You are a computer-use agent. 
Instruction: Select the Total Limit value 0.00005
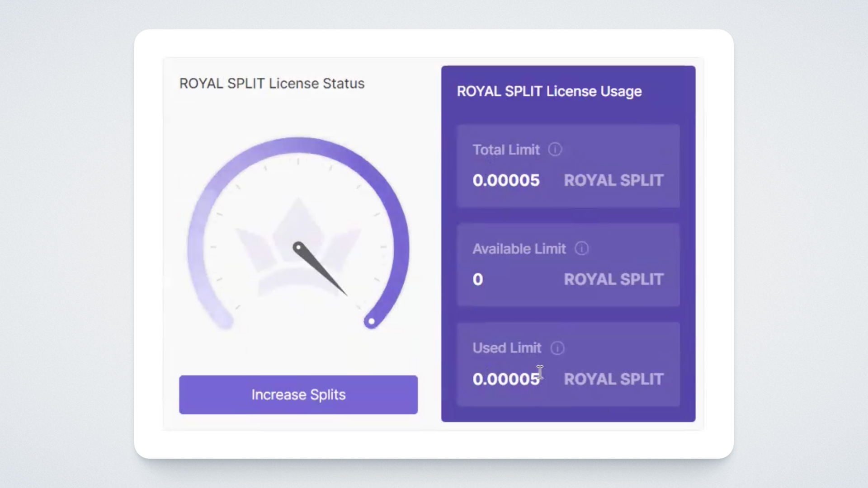tap(506, 180)
